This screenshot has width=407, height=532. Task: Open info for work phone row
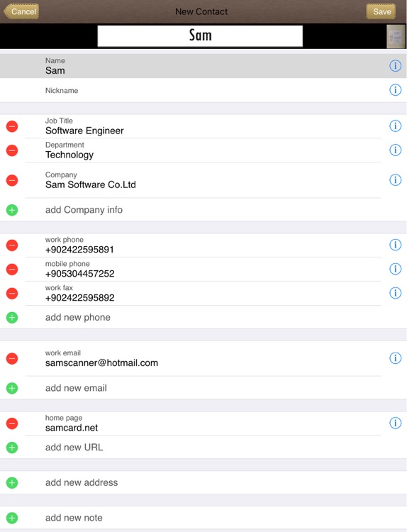click(395, 245)
